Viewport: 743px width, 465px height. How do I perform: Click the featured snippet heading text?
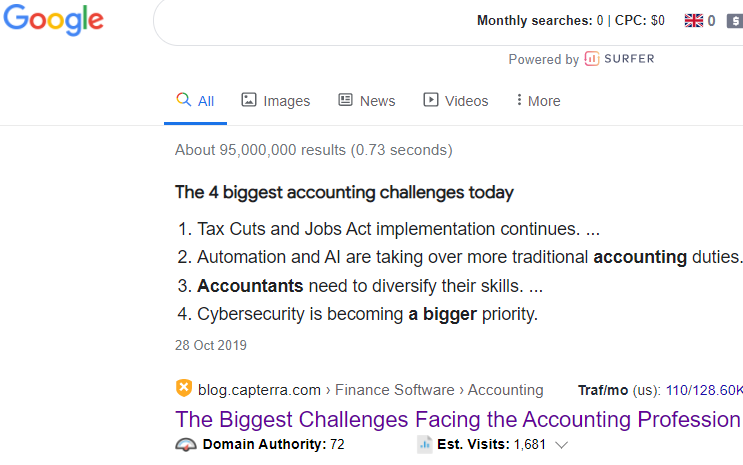344,192
